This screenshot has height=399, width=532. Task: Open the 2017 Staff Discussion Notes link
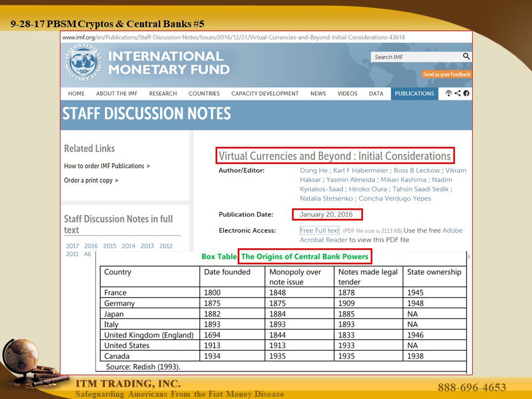(72, 246)
